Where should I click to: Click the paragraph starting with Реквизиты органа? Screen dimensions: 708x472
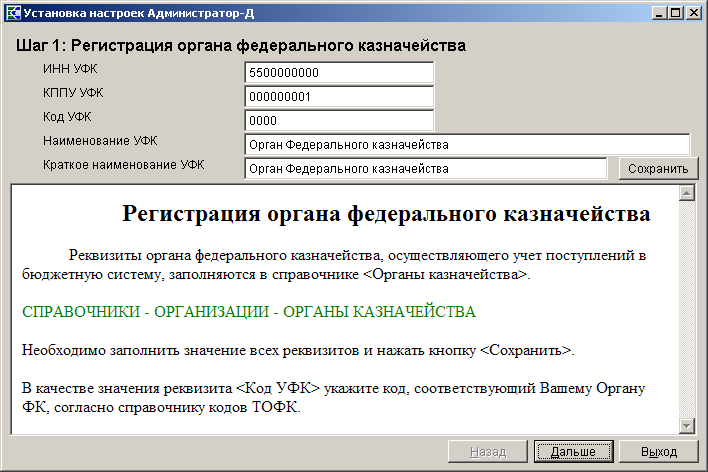(x=334, y=265)
